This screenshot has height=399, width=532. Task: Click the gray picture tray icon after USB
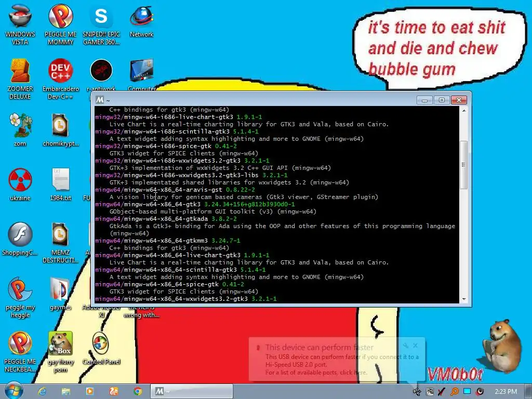(x=430, y=392)
